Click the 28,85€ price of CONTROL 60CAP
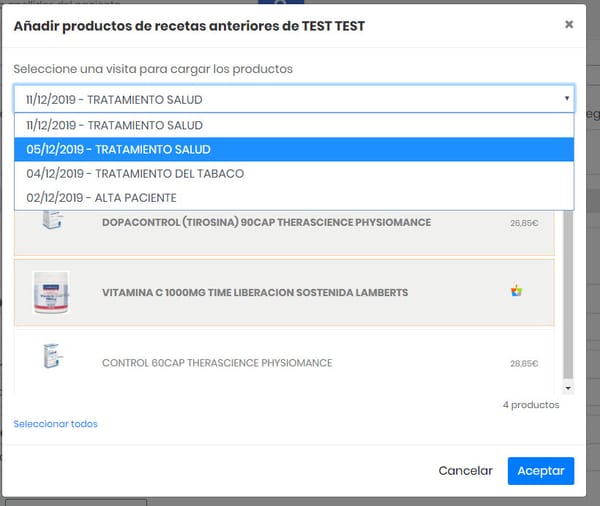This screenshot has width=600, height=506. coord(524,363)
